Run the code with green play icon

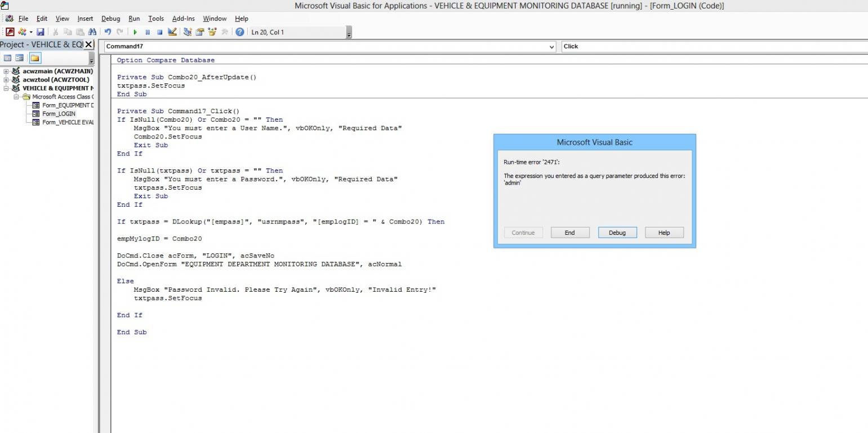tap(135, 32)
